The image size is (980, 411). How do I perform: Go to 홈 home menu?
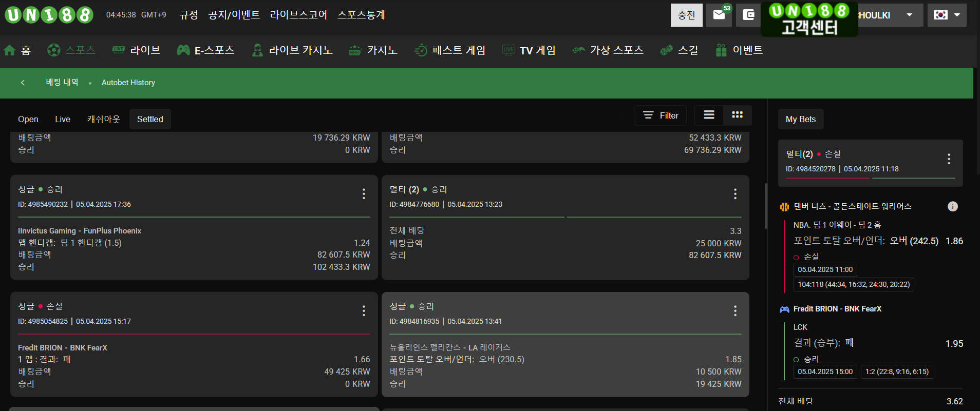pos(26,50)
